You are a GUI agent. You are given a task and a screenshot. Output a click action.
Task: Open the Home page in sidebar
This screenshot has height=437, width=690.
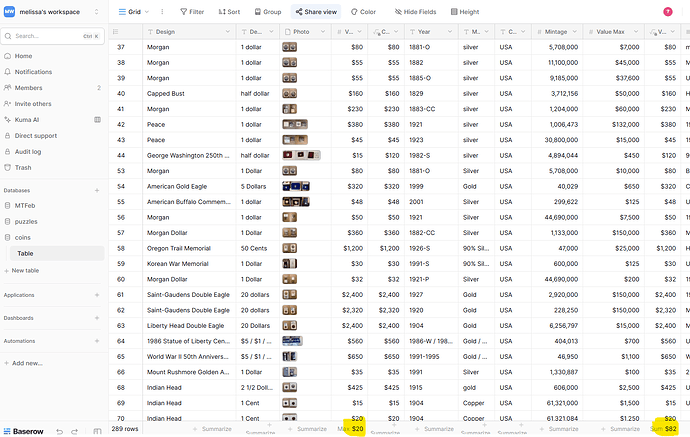click(23, 56)
